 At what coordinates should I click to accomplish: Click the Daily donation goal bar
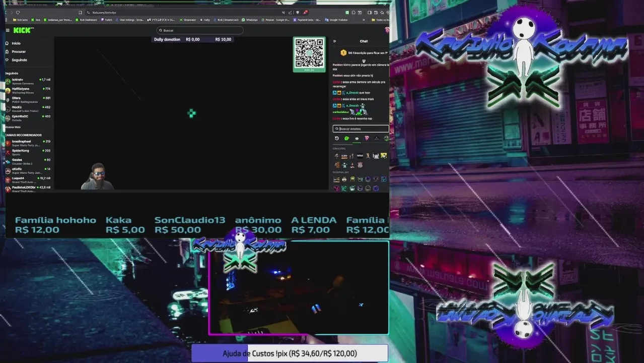193,39
